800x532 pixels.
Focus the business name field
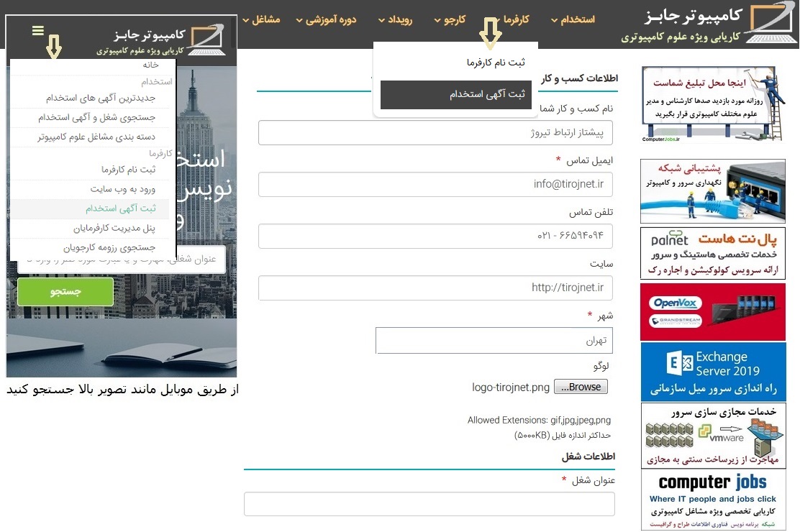(435, 132)
